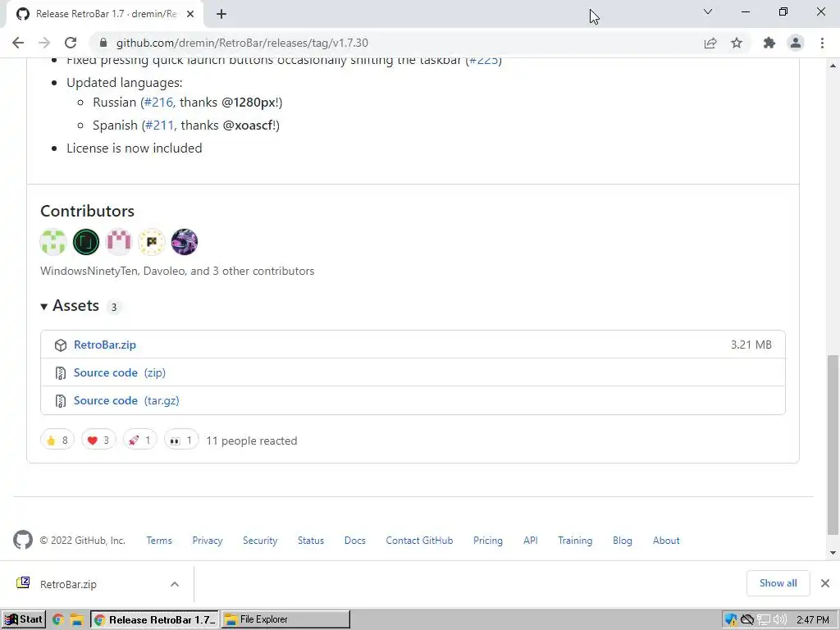Screen dimensions: 840x630
Task: Toggle thumbs up reaction
Action: coord(57,441)
